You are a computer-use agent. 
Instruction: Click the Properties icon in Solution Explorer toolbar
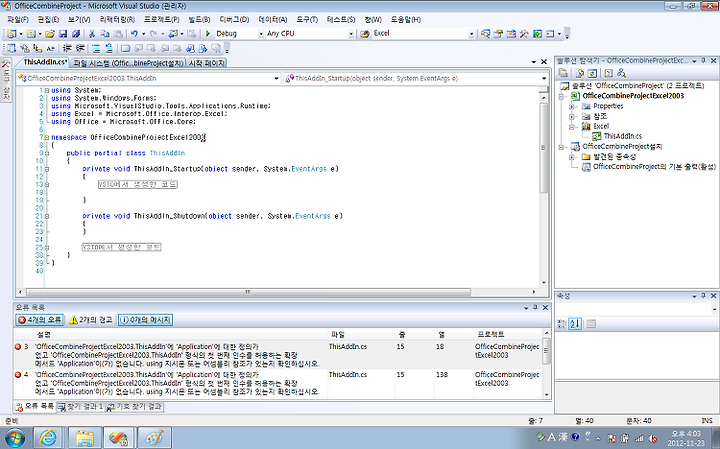pos(563,73)
